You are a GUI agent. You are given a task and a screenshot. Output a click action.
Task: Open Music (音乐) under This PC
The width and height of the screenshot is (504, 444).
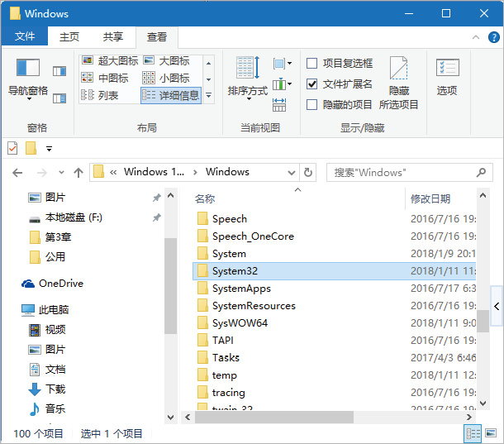pos(48,409)
